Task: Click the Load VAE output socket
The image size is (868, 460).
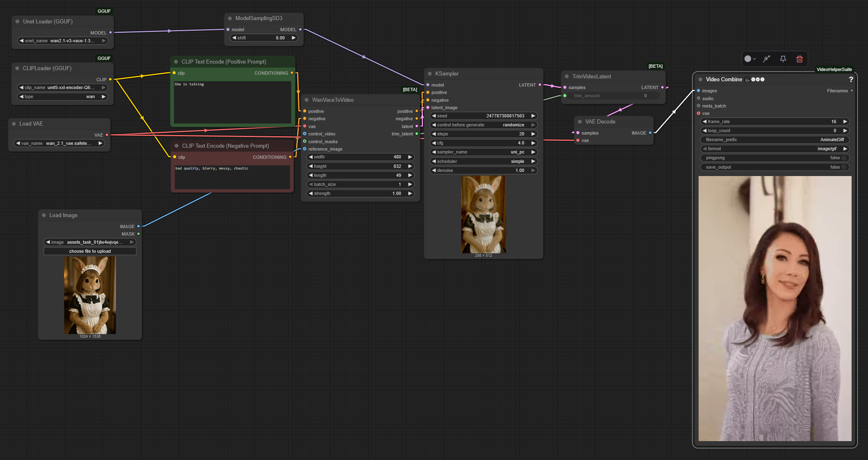Action: tap(107, 135)
